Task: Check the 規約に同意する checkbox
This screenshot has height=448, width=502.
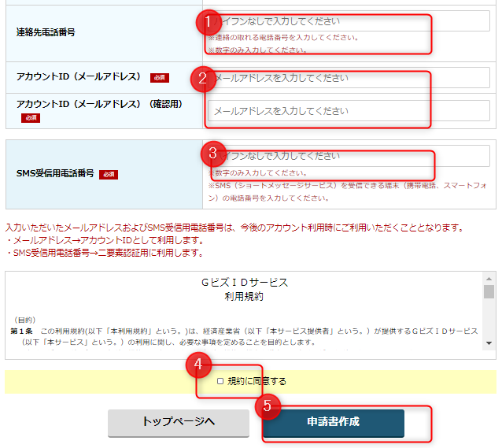Action: point(220,381)
